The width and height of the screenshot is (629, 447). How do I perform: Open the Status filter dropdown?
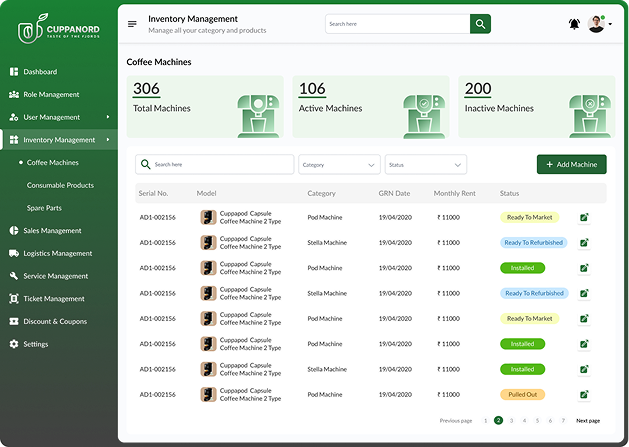click(x=426, y=165)
